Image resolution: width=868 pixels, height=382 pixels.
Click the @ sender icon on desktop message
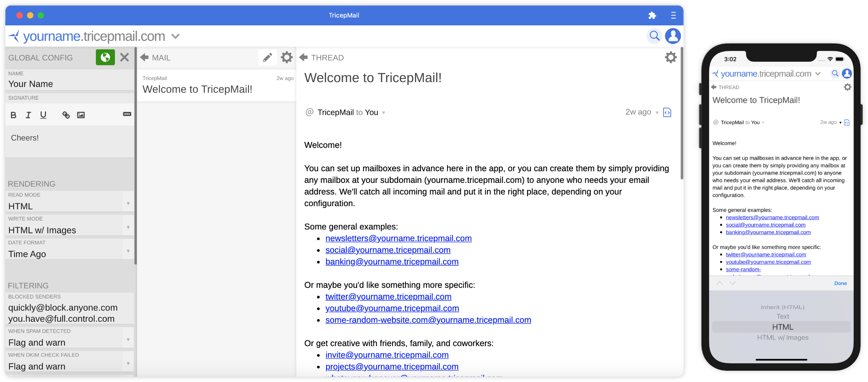click(309, 112)
